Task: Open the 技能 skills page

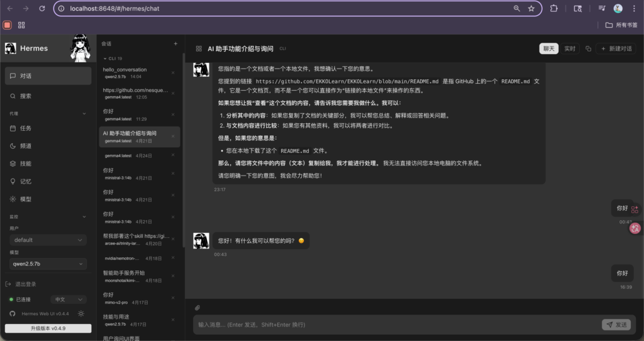Action: click(x=48, y=164)
